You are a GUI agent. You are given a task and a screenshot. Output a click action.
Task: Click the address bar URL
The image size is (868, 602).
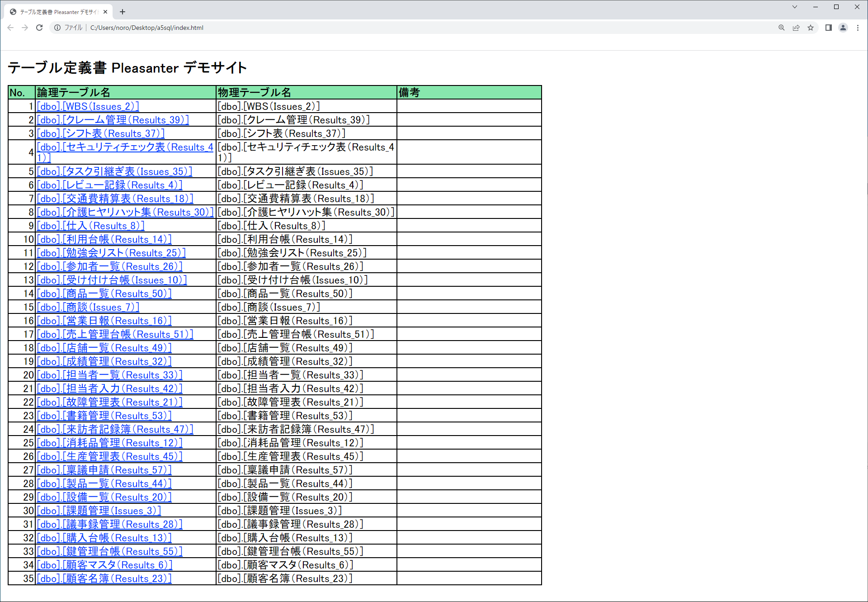click(x=147, y=28)
